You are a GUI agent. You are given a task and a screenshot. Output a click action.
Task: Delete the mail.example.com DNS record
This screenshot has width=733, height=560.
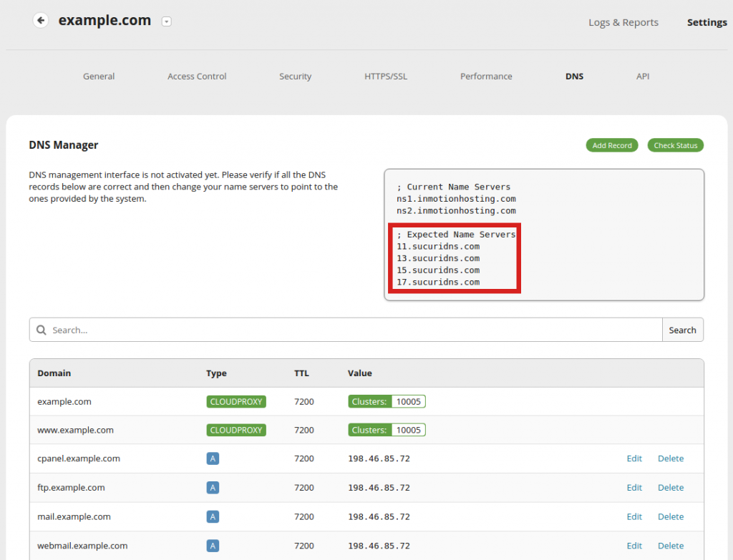pos(671,516)
